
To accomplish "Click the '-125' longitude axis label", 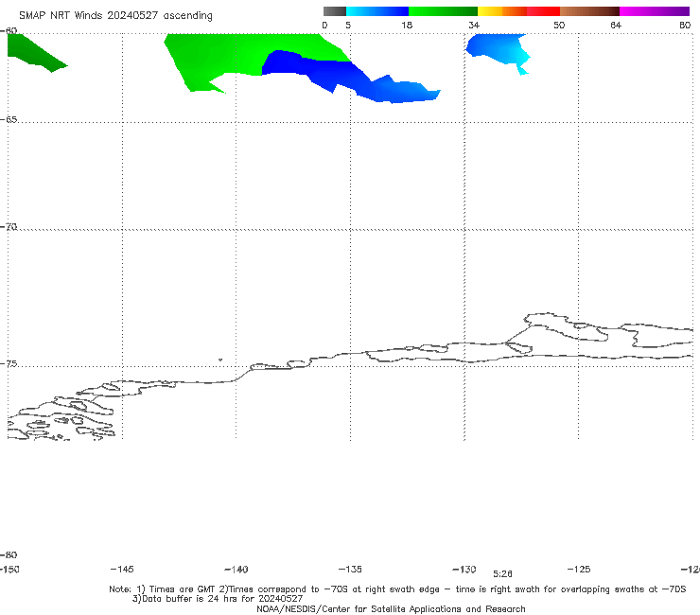I will click(579, 569).
